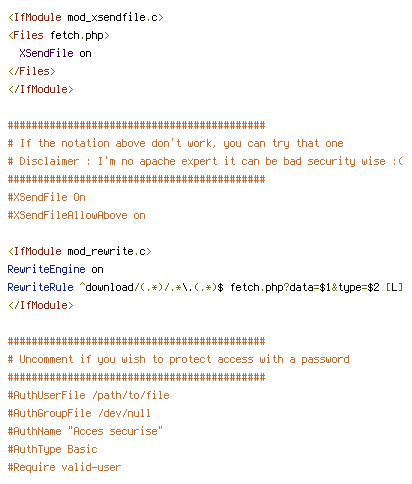The width and height of the screenshot is (412, 484).
Task: Click the commented AuthUserFile /path/to/file line
Action: point(89,395)
